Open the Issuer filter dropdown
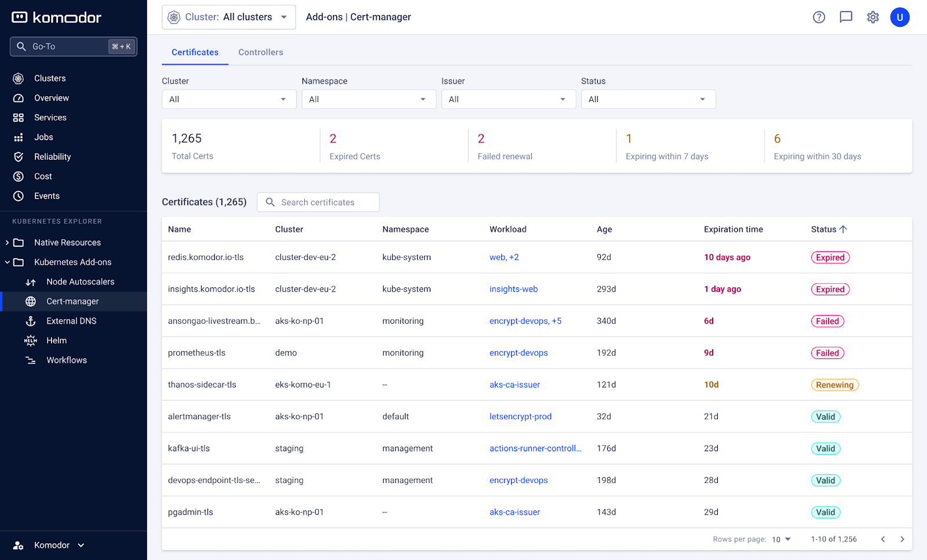This screenshot has height=560, width=927. click(508, 99)
